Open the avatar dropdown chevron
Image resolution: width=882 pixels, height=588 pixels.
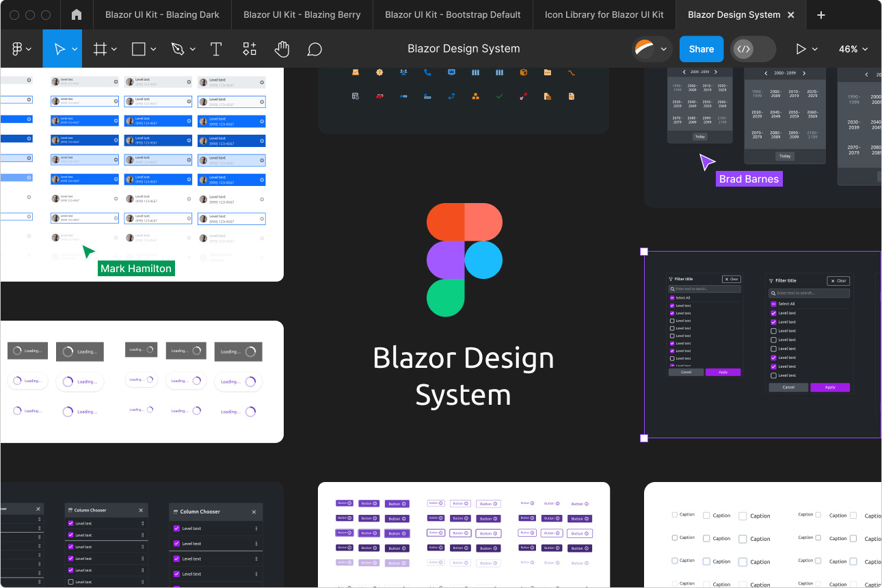pos(663,49)
